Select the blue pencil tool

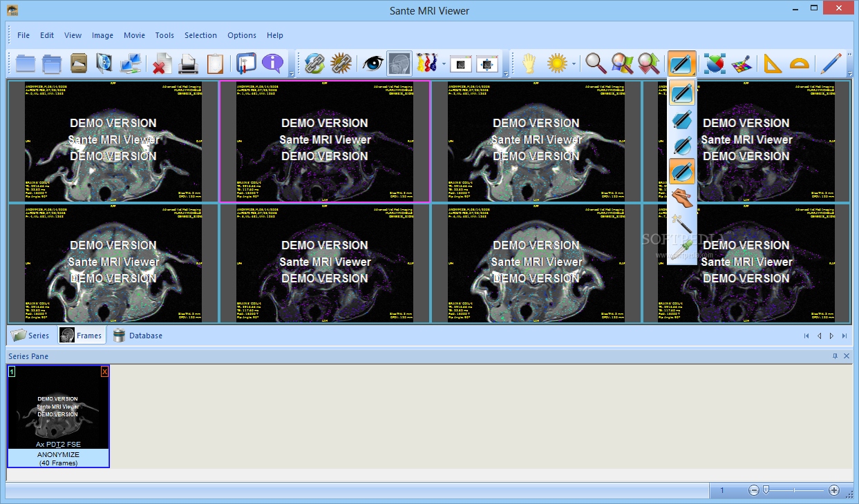click(831, 64)
